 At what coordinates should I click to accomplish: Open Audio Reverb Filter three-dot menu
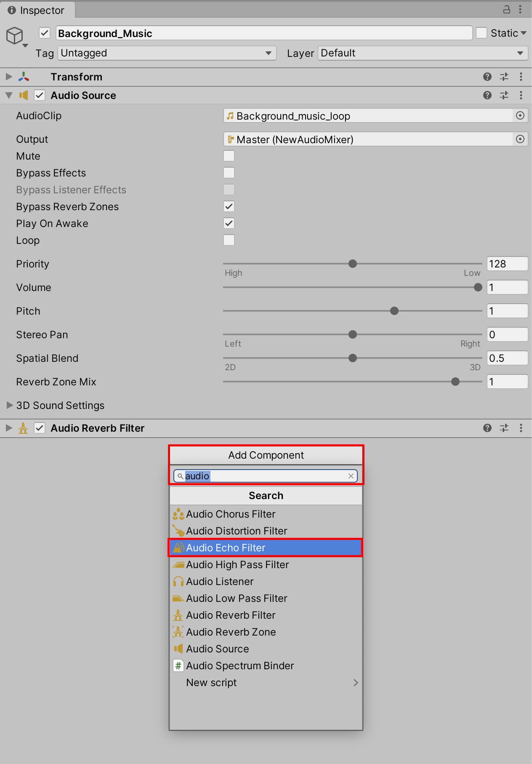coord(521,428)
